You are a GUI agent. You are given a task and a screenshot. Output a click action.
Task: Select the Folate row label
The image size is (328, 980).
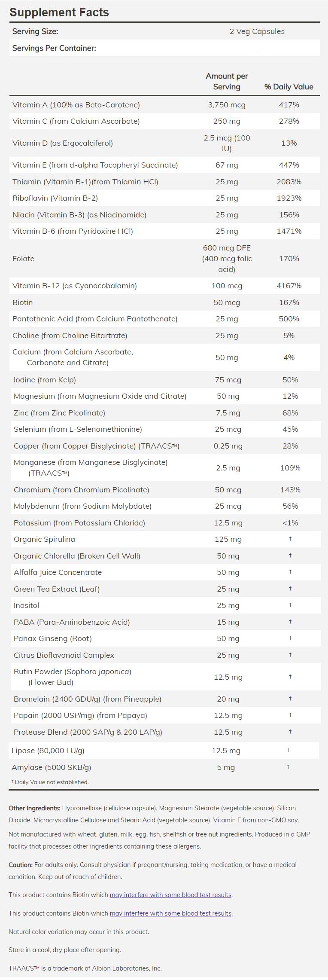point(23,259)
